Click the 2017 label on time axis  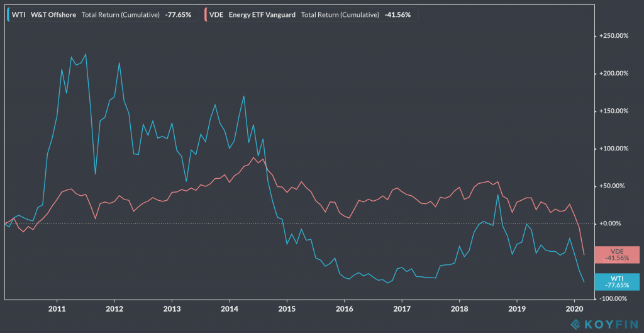pyautogui.click(x=402, y=308)
